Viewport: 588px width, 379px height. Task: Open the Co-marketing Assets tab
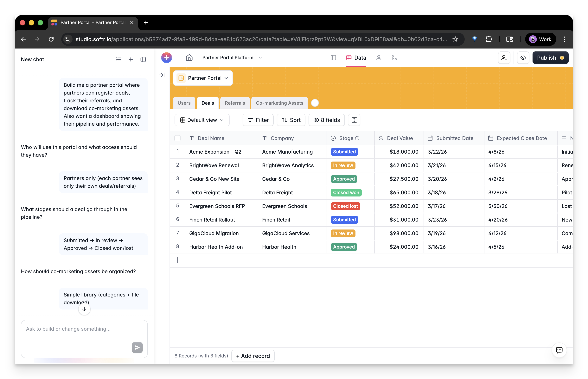(x=279, y=103)
